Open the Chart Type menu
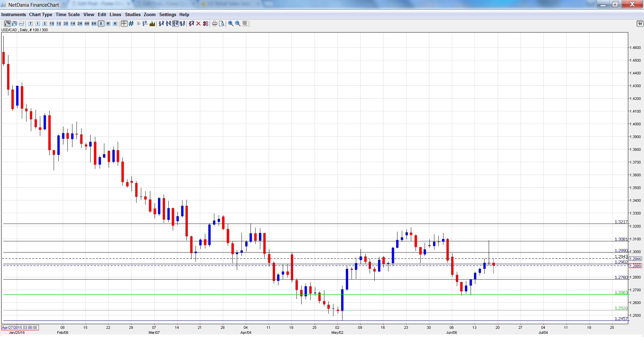The width and height of the screenshot is (644, 362). tap(41, 14)
